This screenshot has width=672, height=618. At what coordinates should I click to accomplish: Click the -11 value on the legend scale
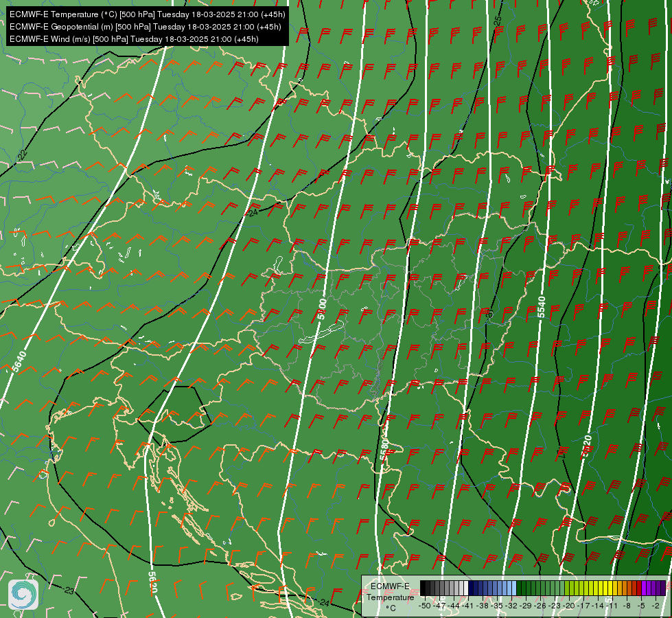click(x=612, y=606)
